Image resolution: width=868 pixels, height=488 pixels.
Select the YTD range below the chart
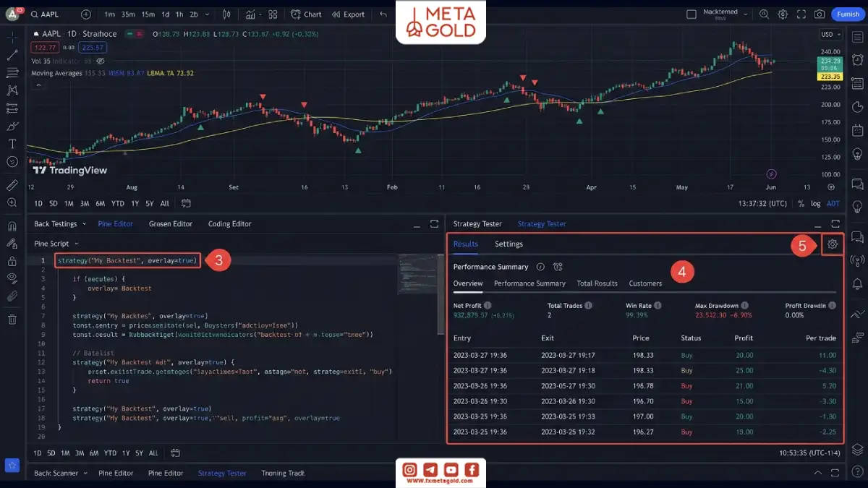point(118,203)
